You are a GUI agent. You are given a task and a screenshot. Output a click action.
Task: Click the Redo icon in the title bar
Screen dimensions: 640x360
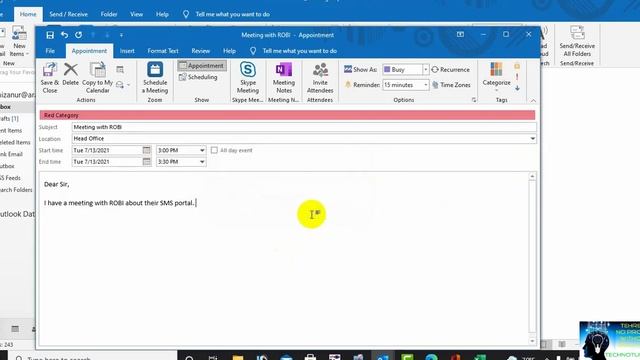[x=78, y=35]
